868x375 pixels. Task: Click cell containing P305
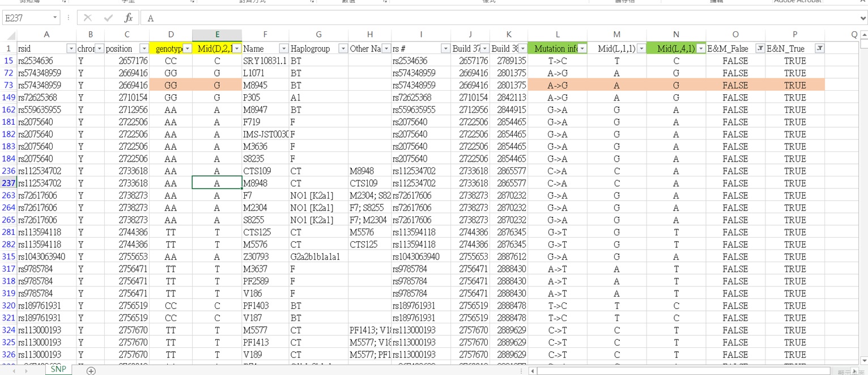click(265, 98)
